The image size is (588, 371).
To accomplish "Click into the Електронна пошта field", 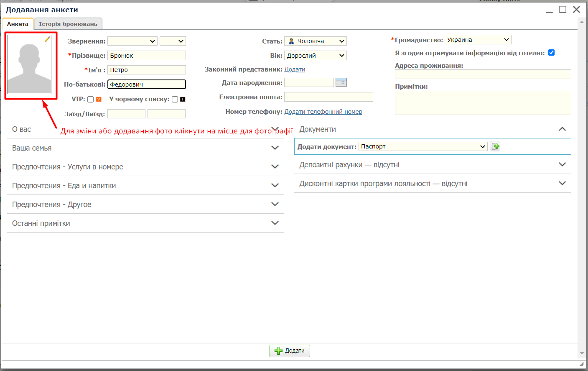I will (328, 97).
